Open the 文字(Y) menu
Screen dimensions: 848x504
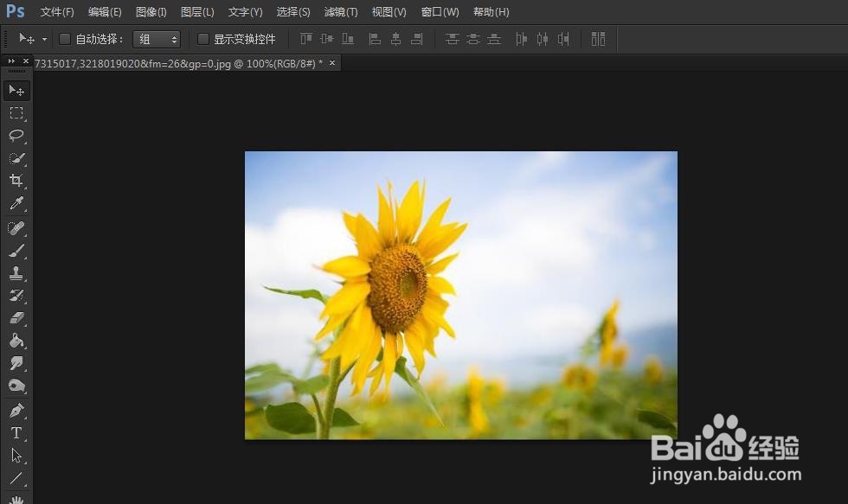[245, 12]
